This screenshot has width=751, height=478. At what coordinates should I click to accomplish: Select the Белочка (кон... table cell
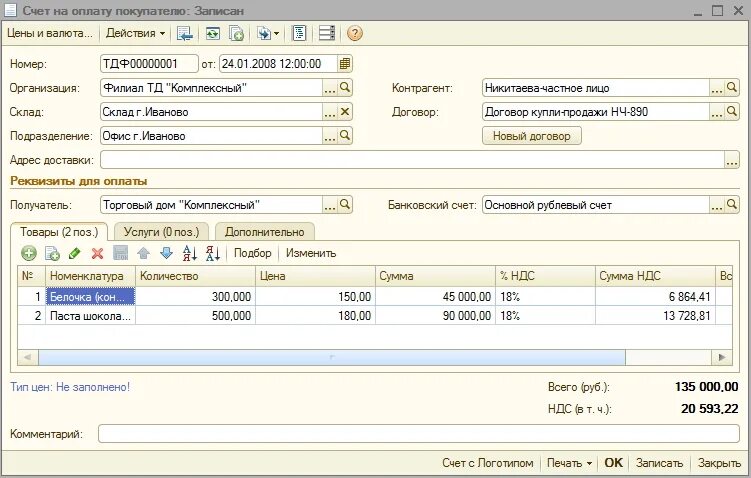click(x=90, y=297)
